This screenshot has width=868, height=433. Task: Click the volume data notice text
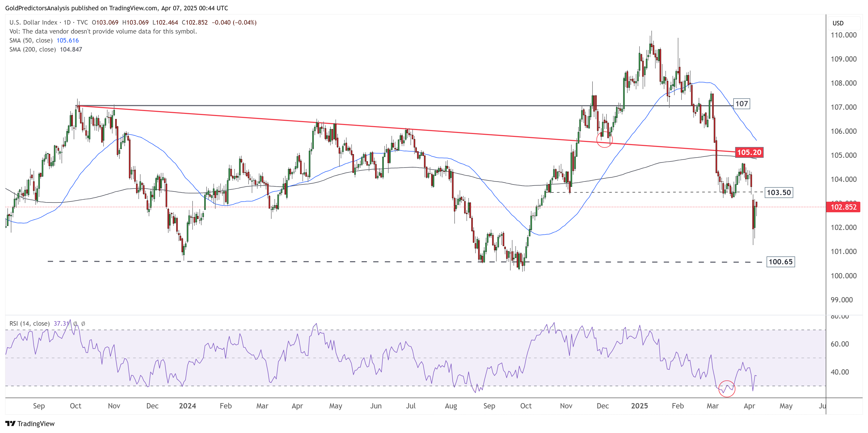point(103,32)
